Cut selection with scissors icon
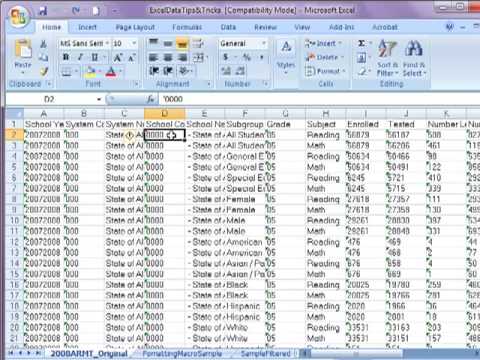The image size is (480, 360). [44, 44]
